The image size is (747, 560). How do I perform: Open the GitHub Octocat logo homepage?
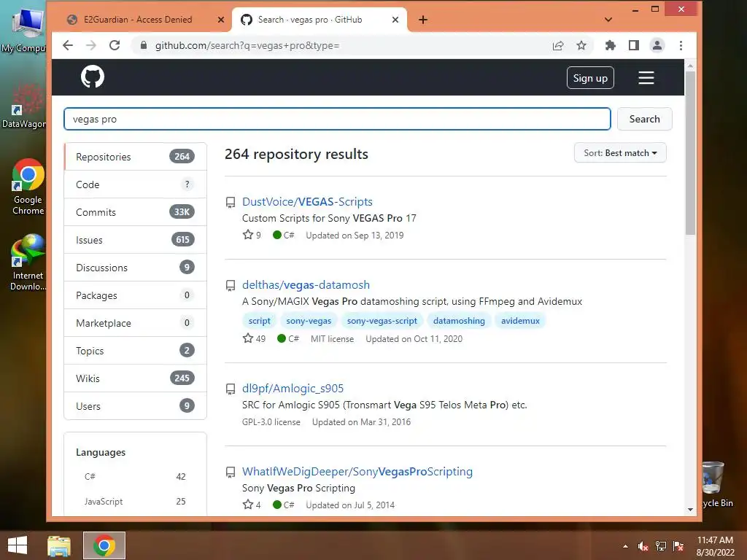coord(93,77)
